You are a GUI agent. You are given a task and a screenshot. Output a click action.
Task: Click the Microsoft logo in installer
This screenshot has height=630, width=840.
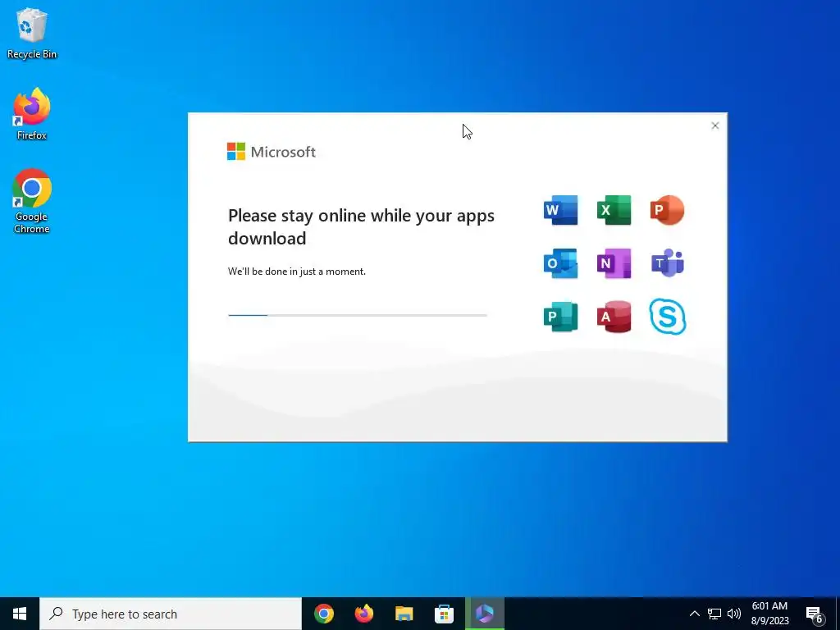pos(271,152)
